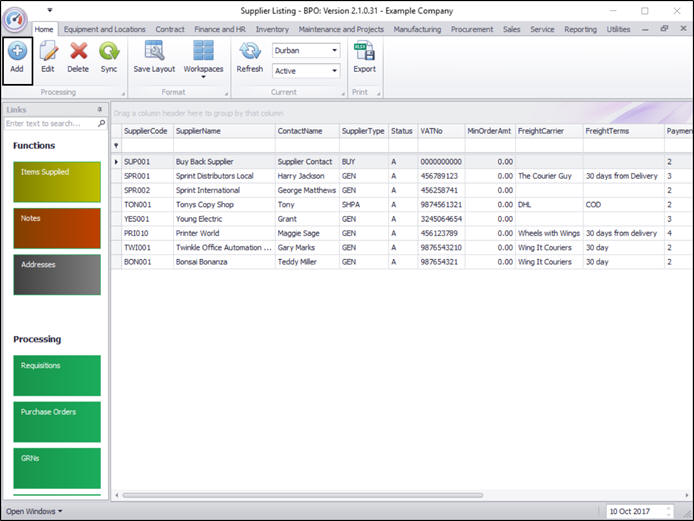Click the Refresh icon
The width and height of the screenshot is (694, 521).
(x=250, y=52)
